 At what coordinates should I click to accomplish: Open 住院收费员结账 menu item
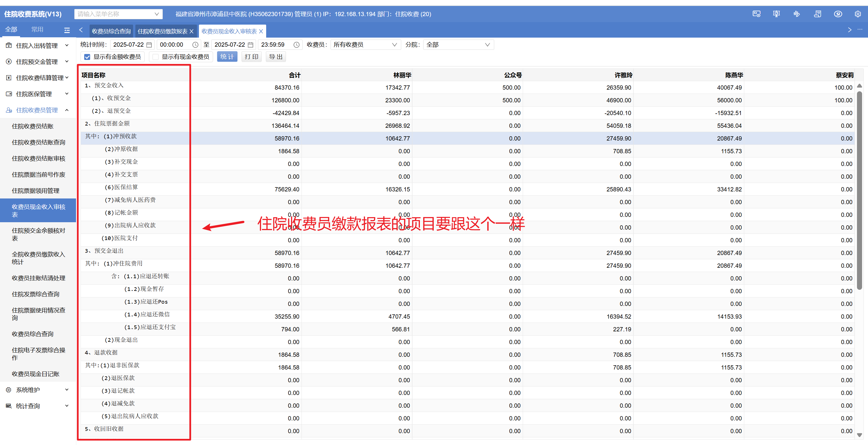pyautogui.click(x=33, y=126)
